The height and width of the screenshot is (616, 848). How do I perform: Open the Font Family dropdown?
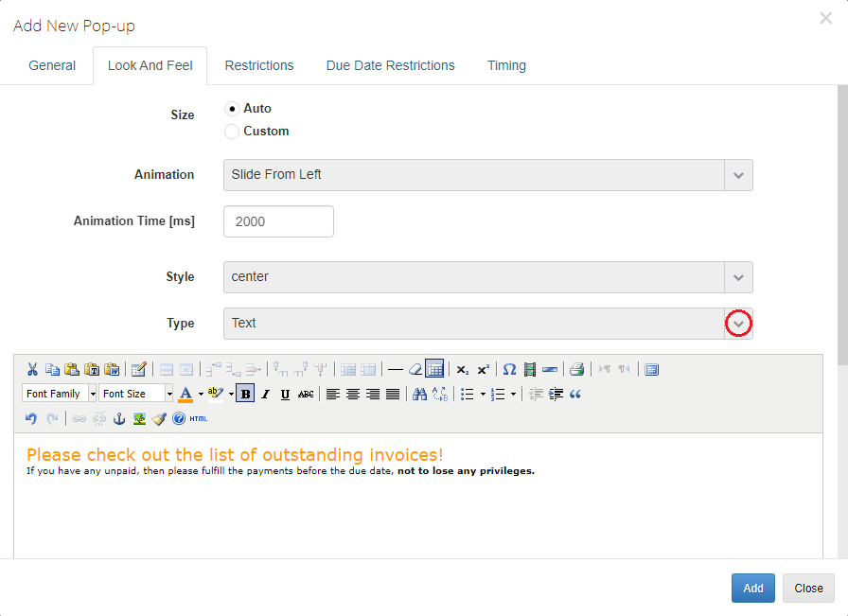point(60,394)
